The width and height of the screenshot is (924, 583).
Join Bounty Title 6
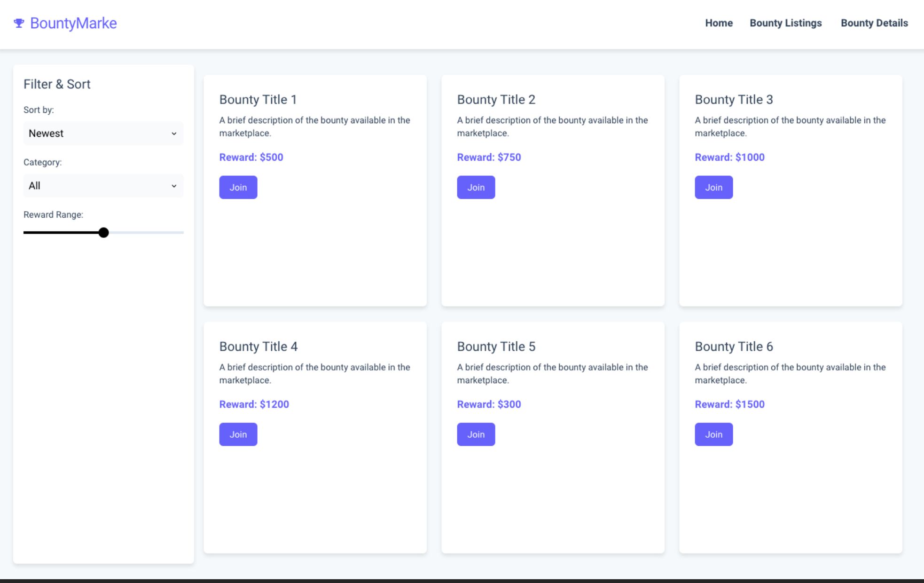tap(714, 434)
